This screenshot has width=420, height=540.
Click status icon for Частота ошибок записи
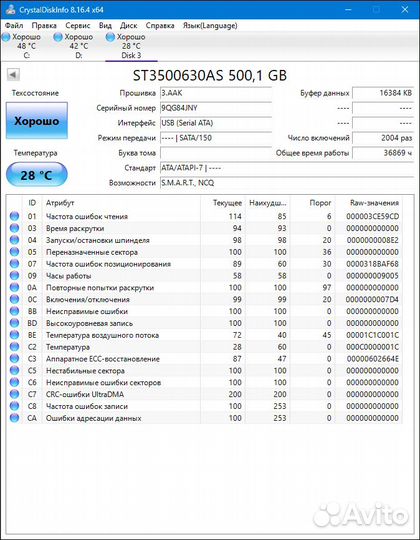[x=14, y=406]
